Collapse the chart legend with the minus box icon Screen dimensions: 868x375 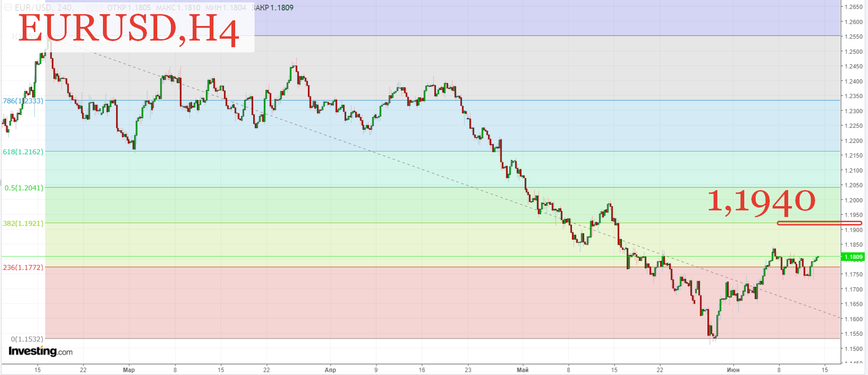click(x=8, y=8)
